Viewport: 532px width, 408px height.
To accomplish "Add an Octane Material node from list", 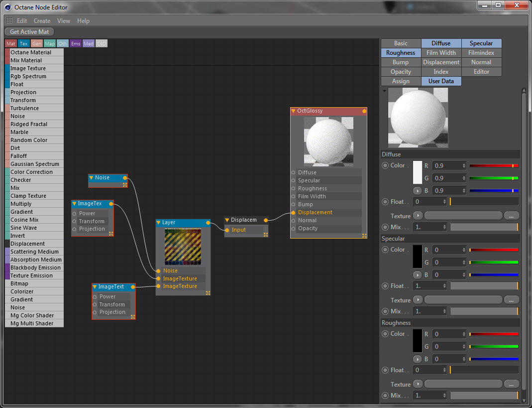I will point(34,52).
